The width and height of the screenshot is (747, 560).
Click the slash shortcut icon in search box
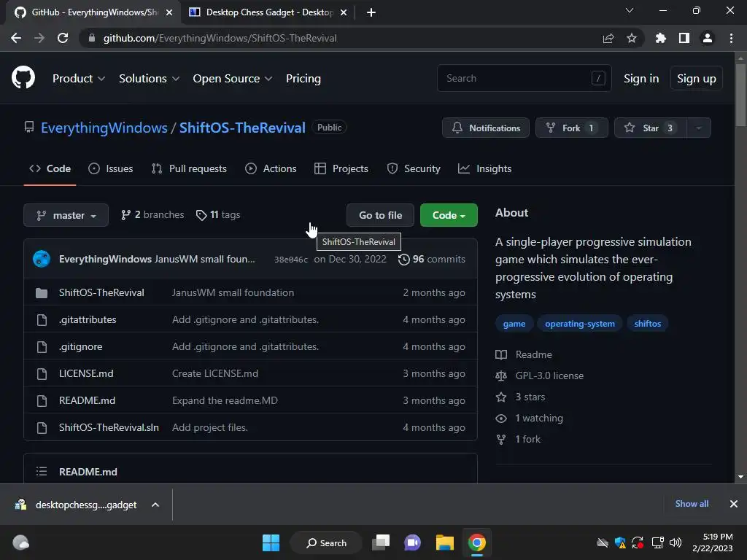tap(598, 78)
